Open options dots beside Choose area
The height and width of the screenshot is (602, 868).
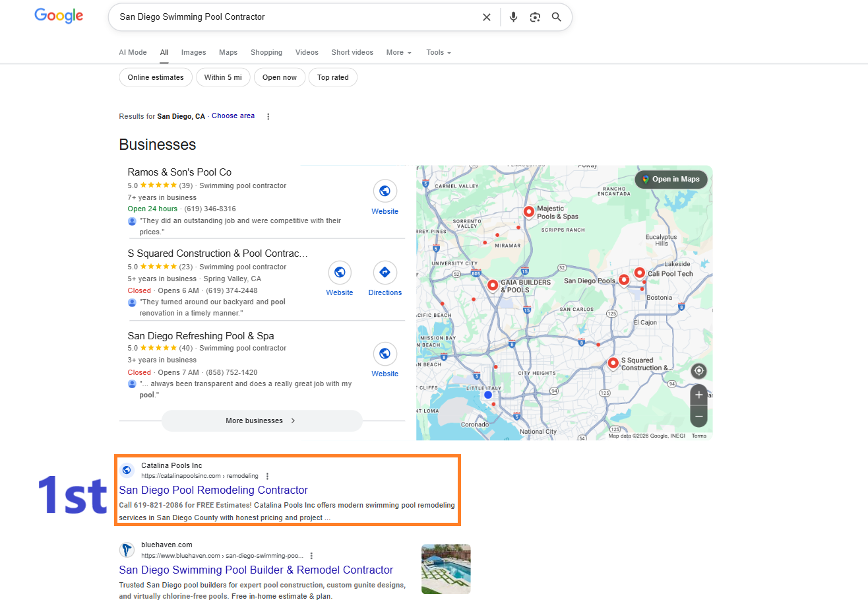click(x=268, y=116)
